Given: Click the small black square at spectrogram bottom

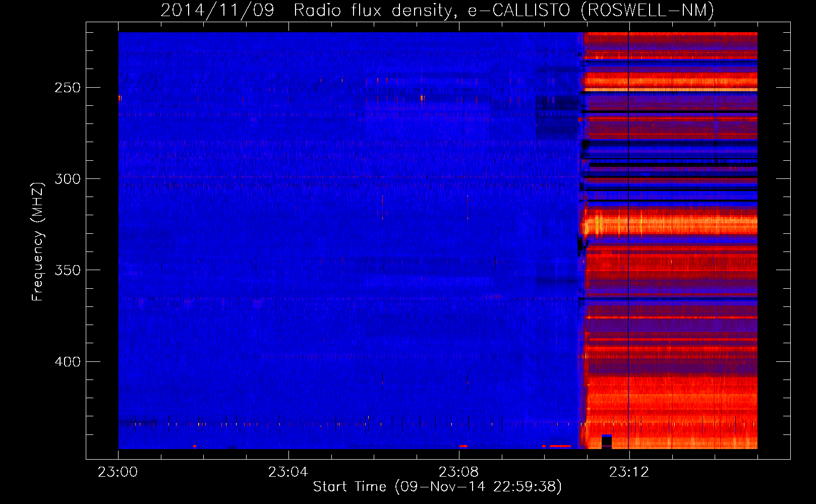Looking at the screenshot, I should click(607, 440).
